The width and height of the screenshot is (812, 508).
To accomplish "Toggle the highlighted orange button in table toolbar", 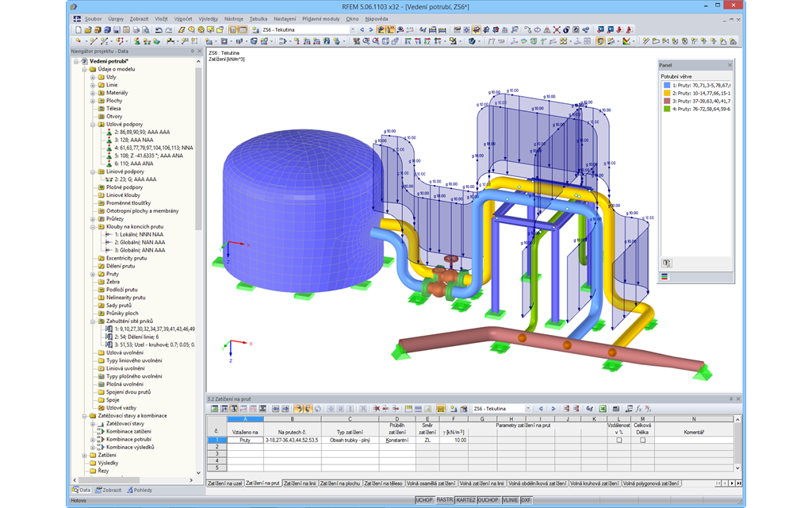I will (441, 409).
